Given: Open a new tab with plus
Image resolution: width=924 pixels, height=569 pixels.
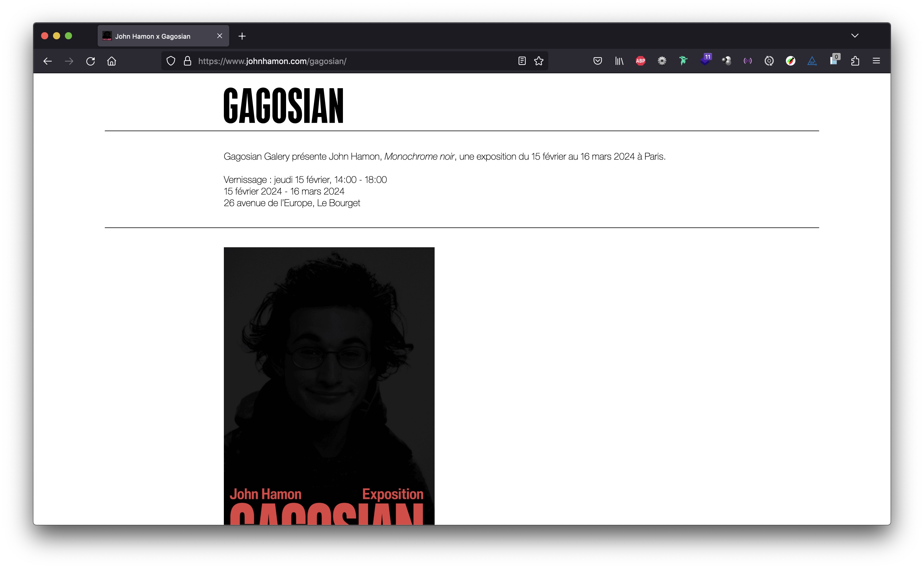Looking at the screenshot, I should pyautogui.click(x=242, y=36).
